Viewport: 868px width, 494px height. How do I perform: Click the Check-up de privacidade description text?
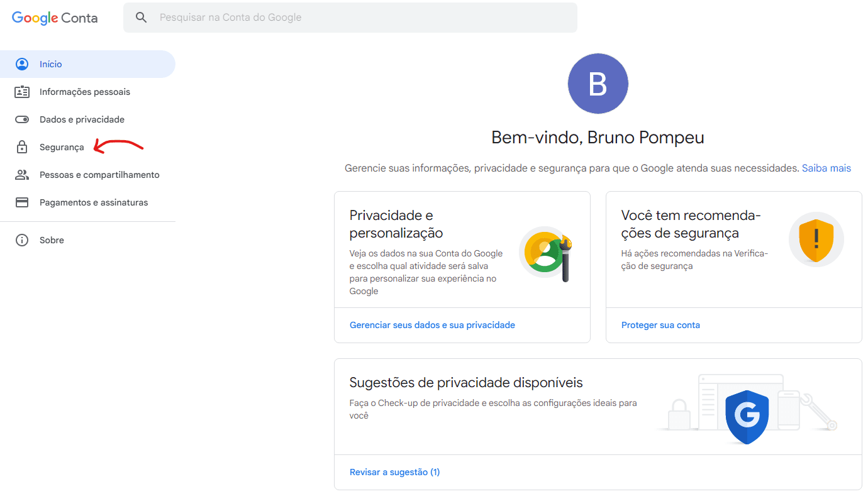click(493, 409)
